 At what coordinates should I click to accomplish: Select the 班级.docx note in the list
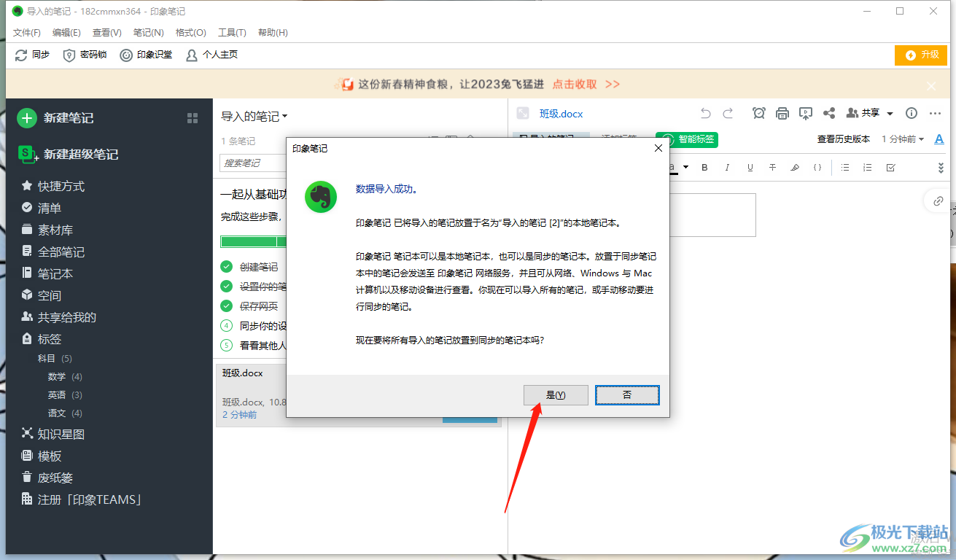pyautogui.click(x=358, y=394)
